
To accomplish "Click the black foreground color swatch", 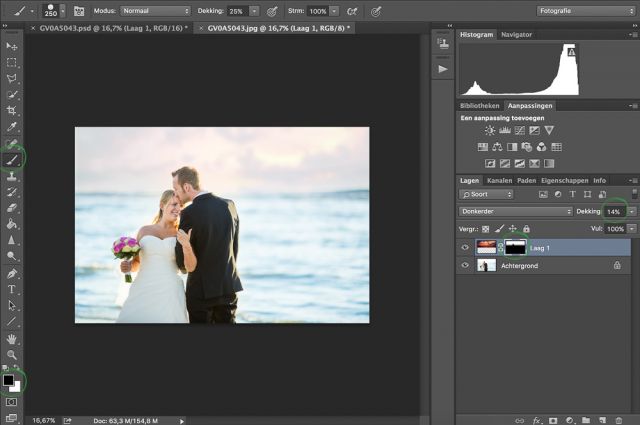I will (x=8, y=380).
